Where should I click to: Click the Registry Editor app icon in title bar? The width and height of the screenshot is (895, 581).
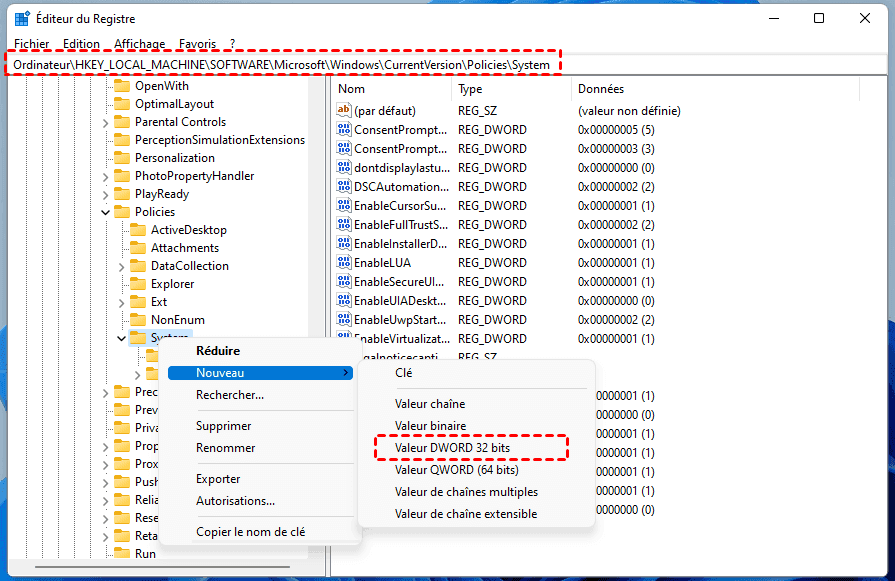pyautogui.click(x=22, y=19)
